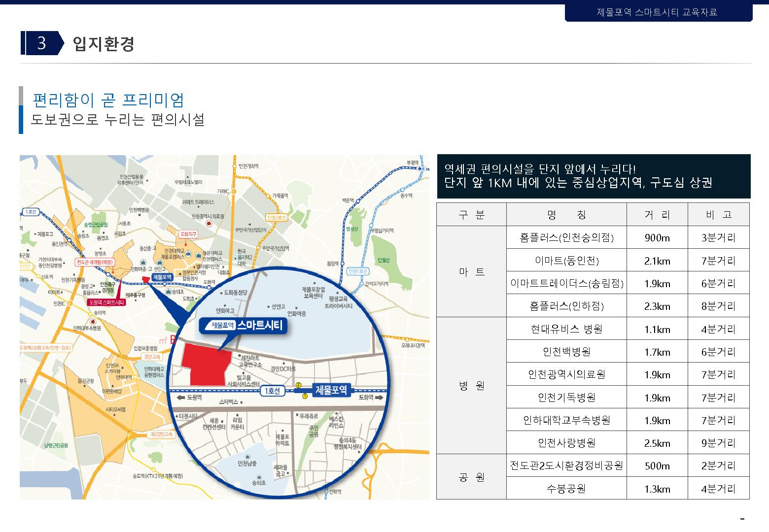Click the table header '비 고'
The image size is (769, 532).
(x=719, y=215)
